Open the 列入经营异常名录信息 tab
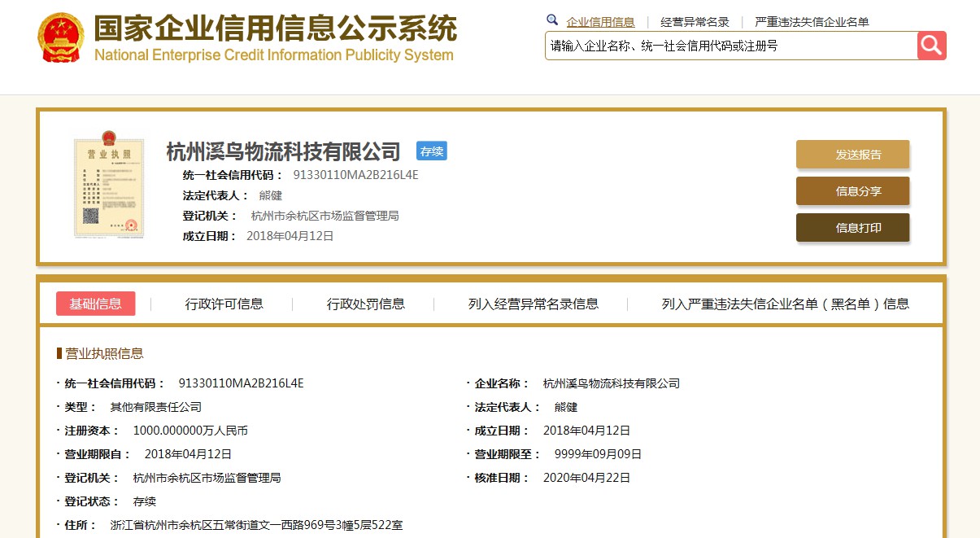Viewport: 980px width, 538px height. point(534,304)
